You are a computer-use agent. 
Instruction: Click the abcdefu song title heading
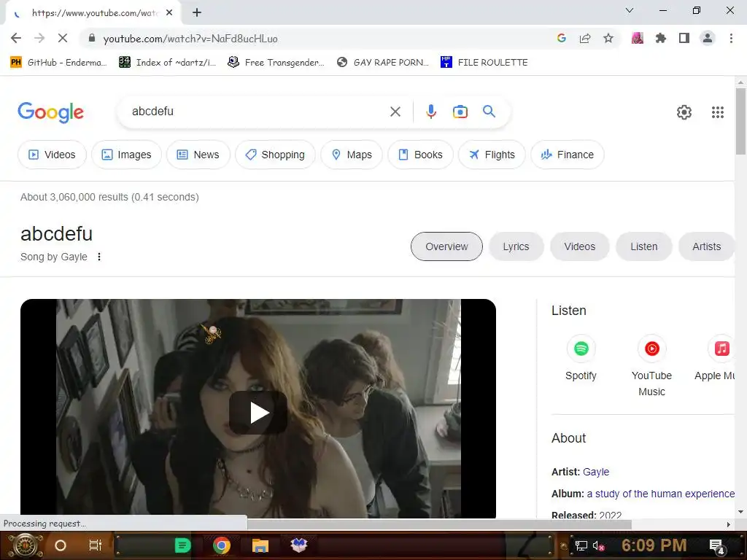tap(56, 234)
